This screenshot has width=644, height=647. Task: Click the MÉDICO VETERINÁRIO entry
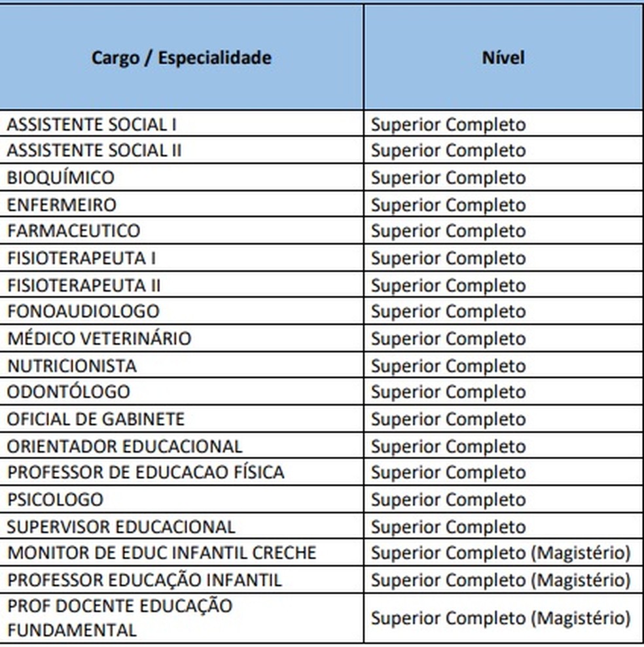pos(99,339)
